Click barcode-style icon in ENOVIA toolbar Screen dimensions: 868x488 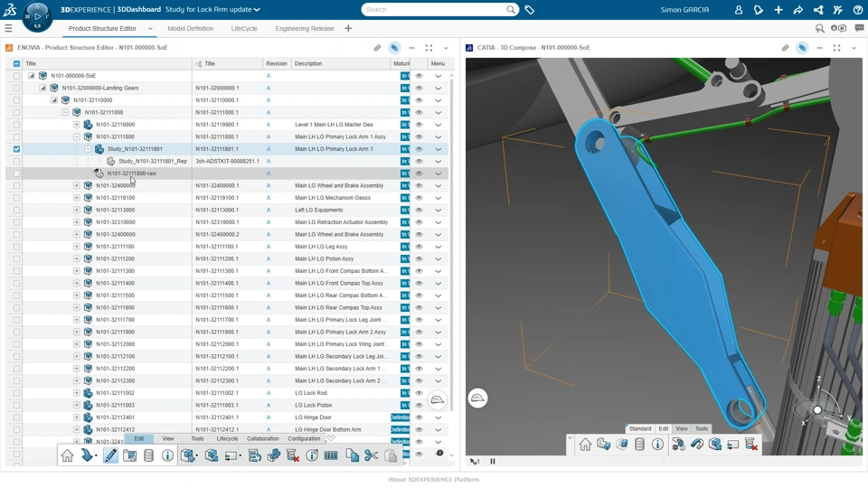click(331, 455)
